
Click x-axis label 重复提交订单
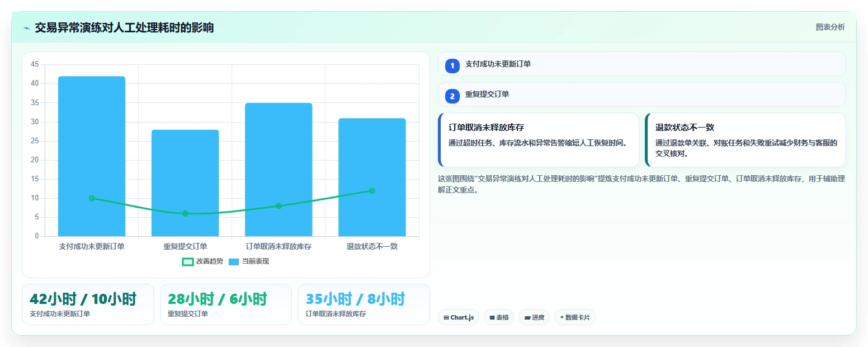185,246
